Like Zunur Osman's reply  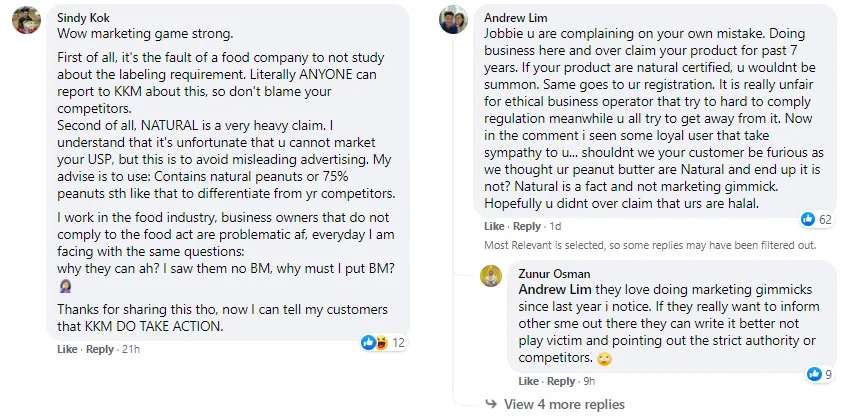tap(528, 381)
